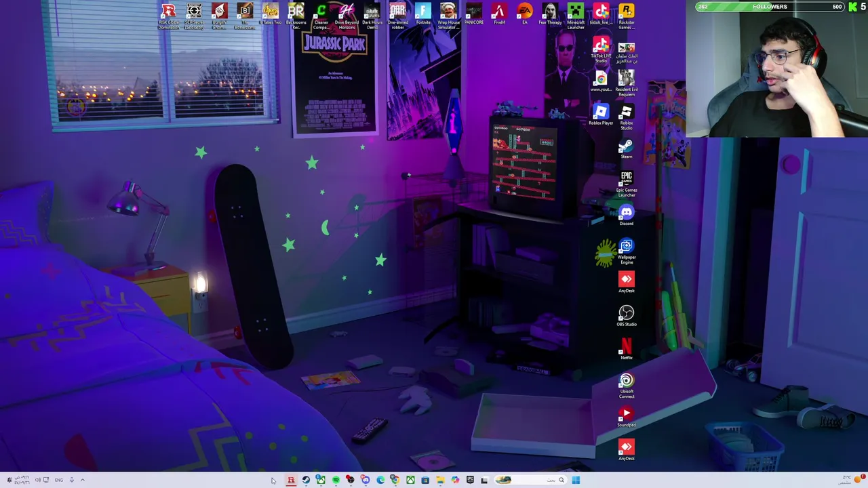Click the taskbar search box
The height and width of the screenshot is (488, 868).
coord(530,480)
